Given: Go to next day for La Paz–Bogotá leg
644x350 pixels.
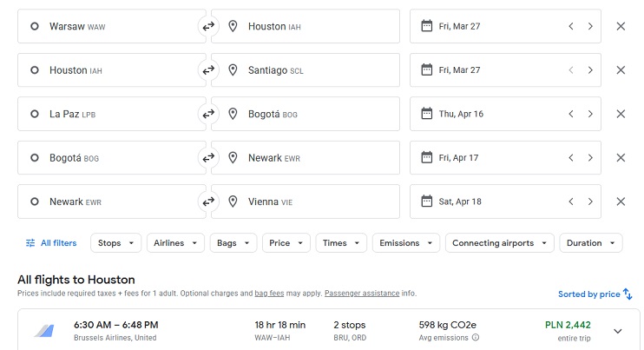Looking at the screenshot, I should [590, 114].
